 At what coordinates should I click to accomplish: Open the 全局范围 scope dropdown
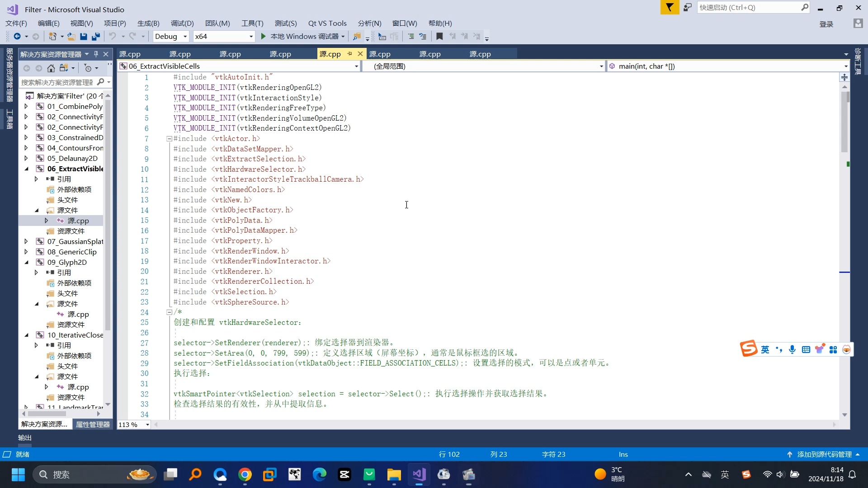[485, 66]
